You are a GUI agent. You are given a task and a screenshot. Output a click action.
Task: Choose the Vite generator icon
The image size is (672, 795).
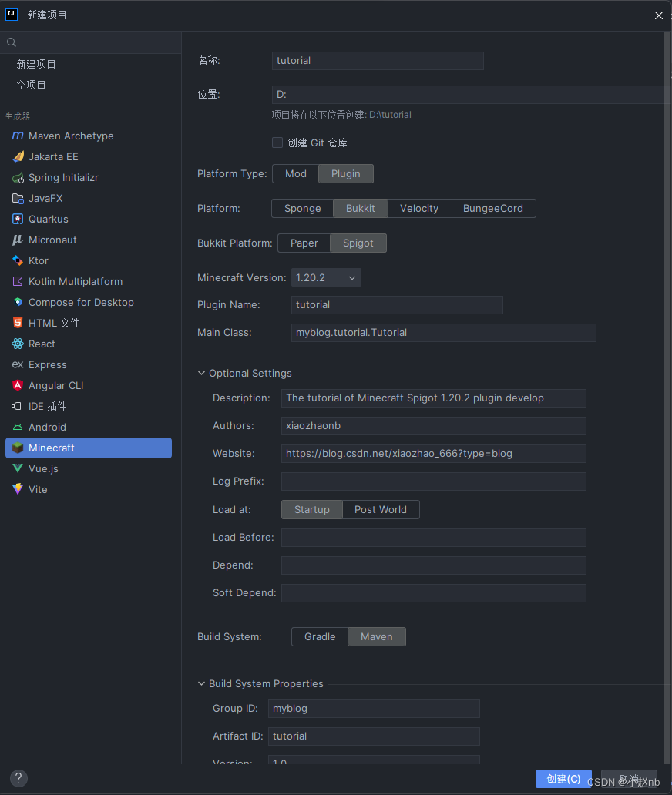[18, 489]
